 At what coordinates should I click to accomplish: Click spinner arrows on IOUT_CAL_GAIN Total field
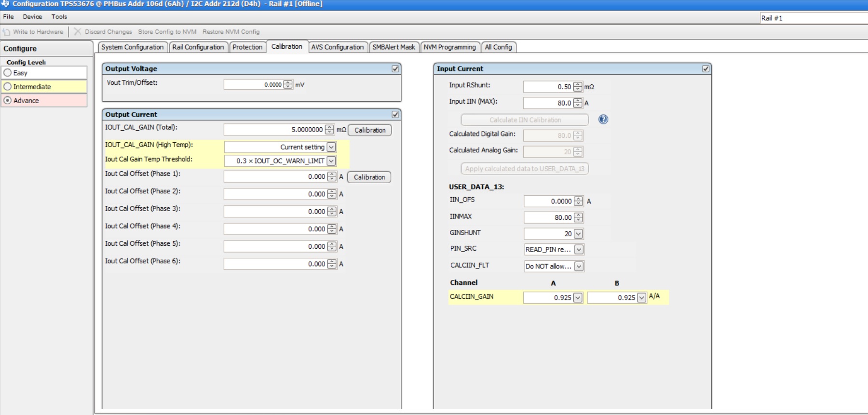[329, 130]
